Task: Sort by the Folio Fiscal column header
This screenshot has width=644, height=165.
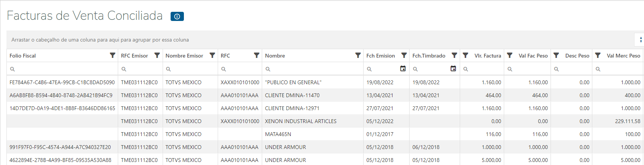Action: [23, 56]
